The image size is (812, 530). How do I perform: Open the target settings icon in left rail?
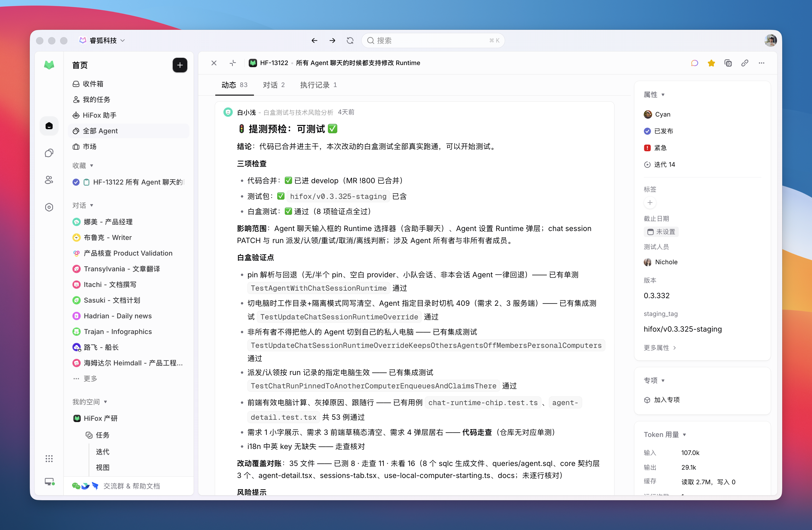tap(49, 207)
